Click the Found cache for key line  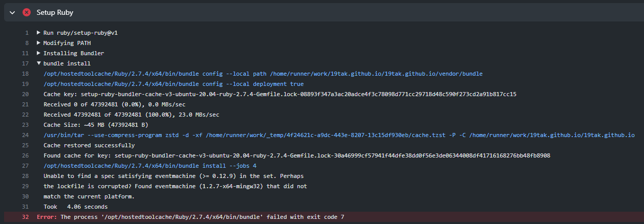(x=297, y=155)
